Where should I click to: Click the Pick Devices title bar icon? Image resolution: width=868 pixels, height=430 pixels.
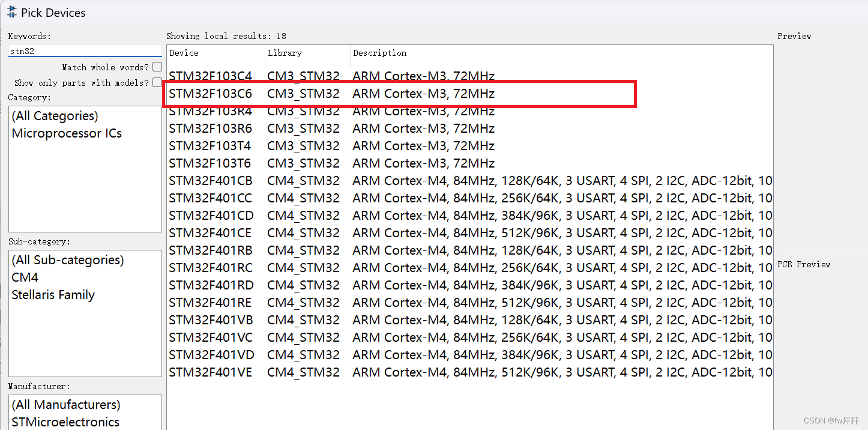pos(12,12)
